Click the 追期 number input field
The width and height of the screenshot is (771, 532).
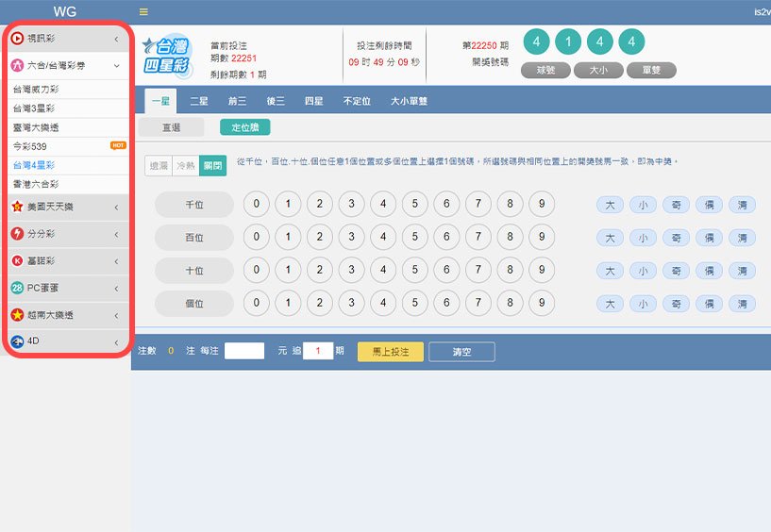[318, 351]
